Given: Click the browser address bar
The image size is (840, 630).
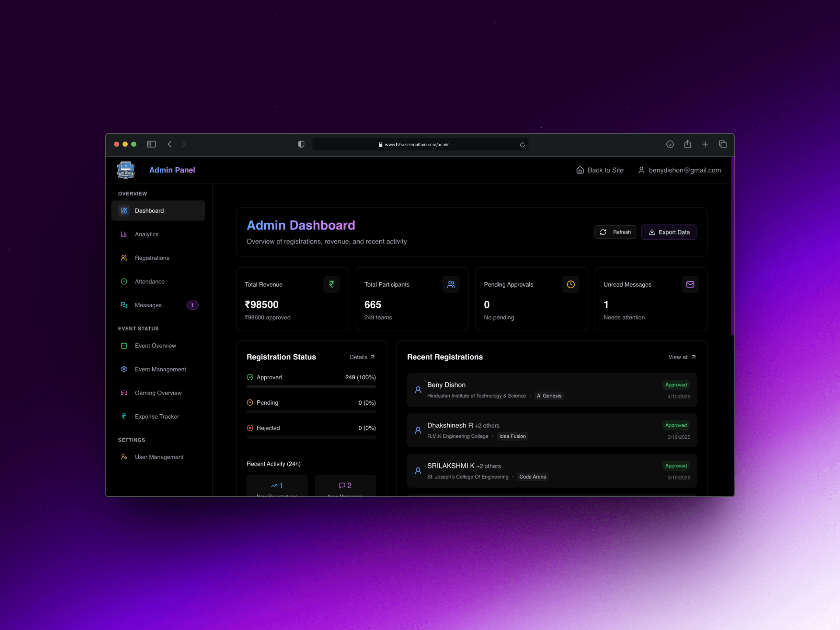Looking at the screenshot, I should 420,144.
